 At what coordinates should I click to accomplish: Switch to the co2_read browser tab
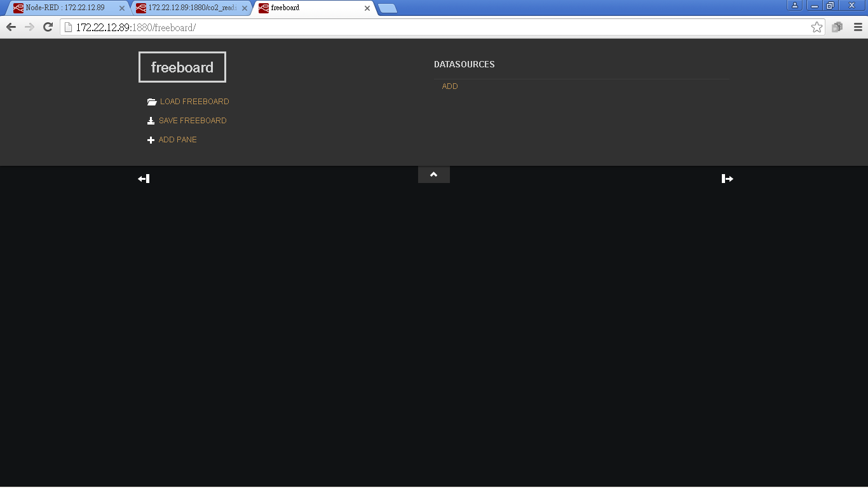tap(187, 8)
